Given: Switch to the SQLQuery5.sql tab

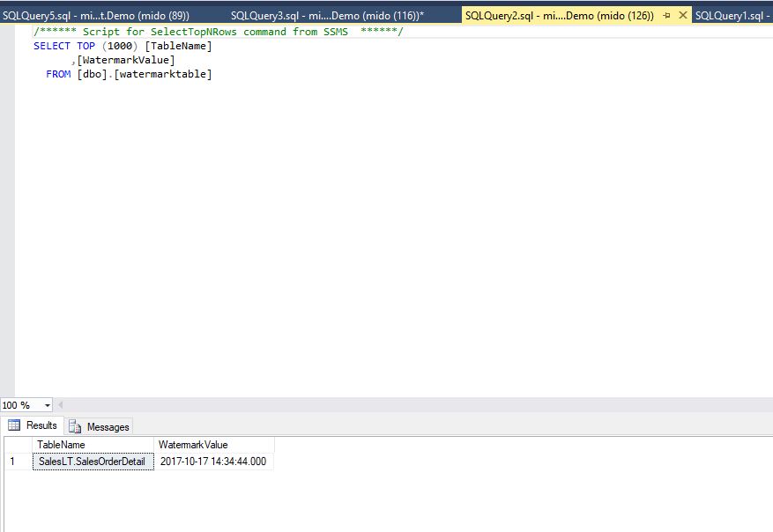Looking at the screenshot, I should [x=96, y=16].
